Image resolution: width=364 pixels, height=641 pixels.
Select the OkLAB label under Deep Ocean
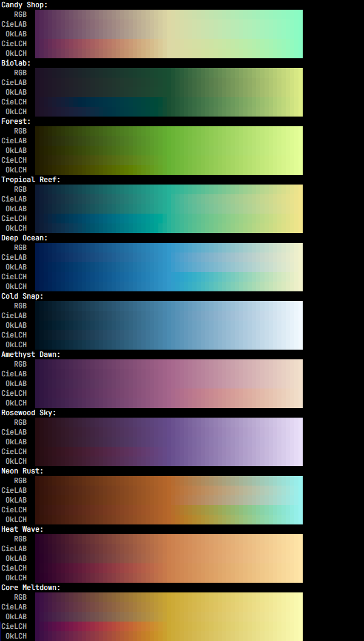pyautogui.click(x=16, y=267)
